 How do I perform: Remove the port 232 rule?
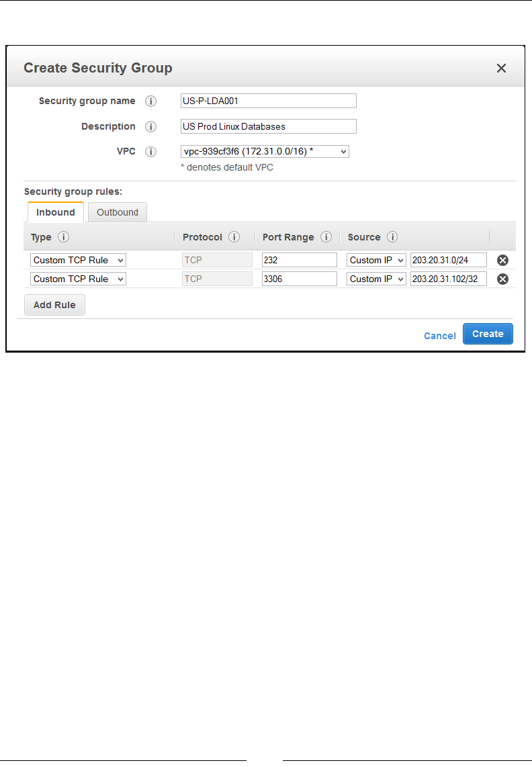tap(502, 261)
